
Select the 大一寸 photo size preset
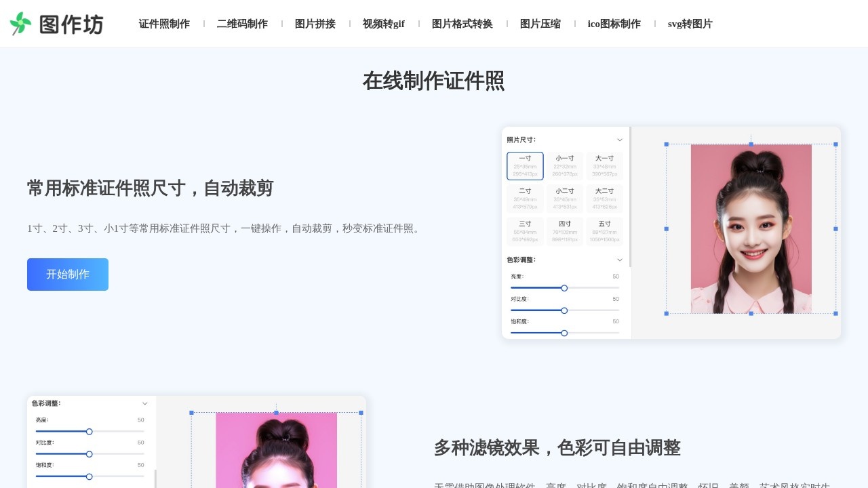604,165
